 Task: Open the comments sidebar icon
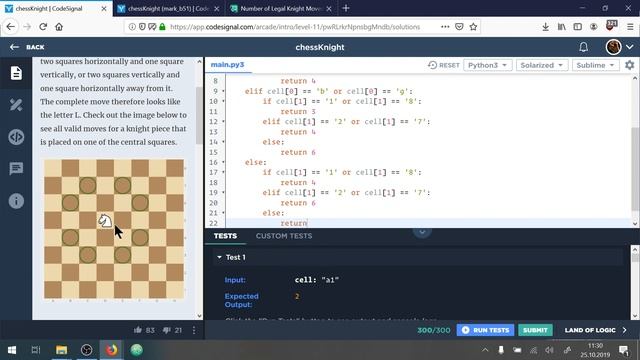click(x=16, y=169)
